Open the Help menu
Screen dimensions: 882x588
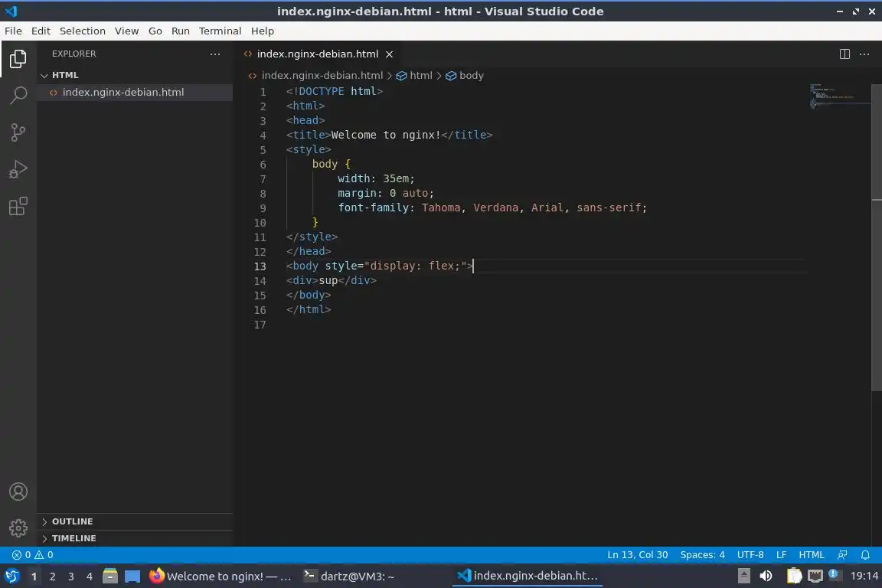262,31
